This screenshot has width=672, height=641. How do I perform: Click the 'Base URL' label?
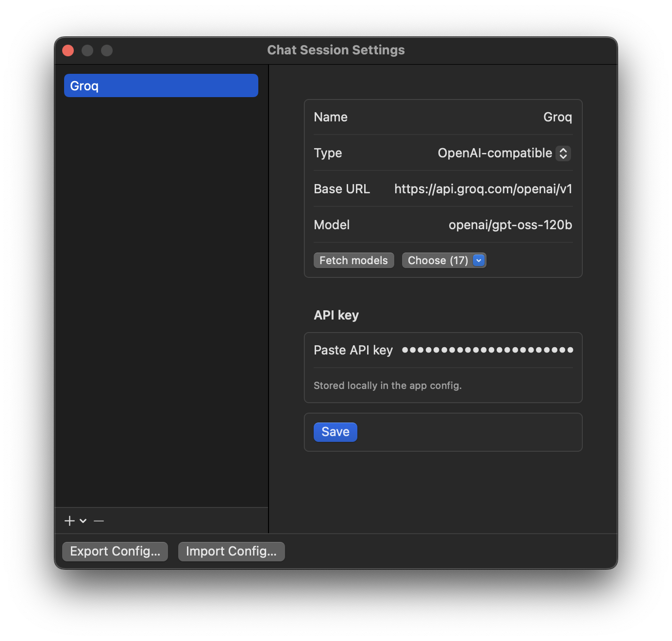[x=342, y=189]
